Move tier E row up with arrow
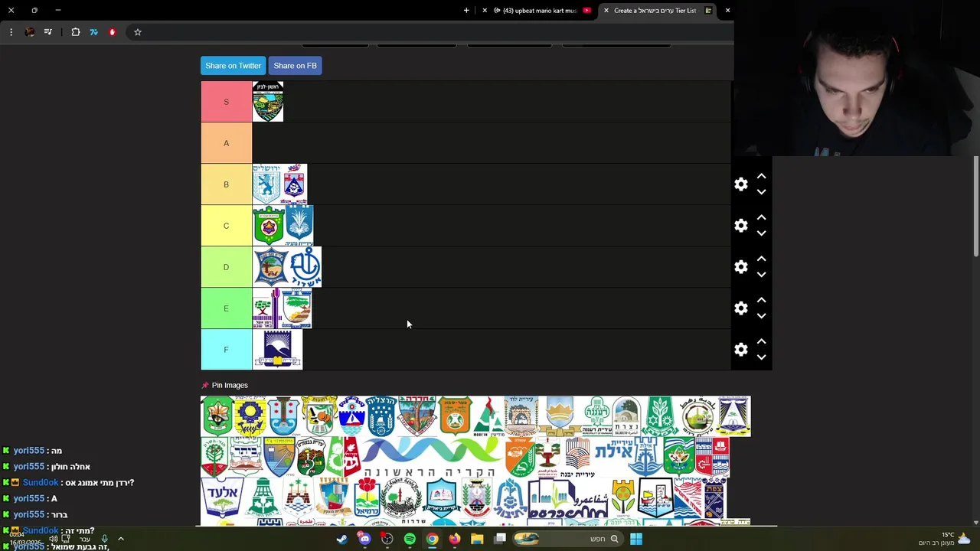This screenshot has width=980, height=551. point(761,300)
